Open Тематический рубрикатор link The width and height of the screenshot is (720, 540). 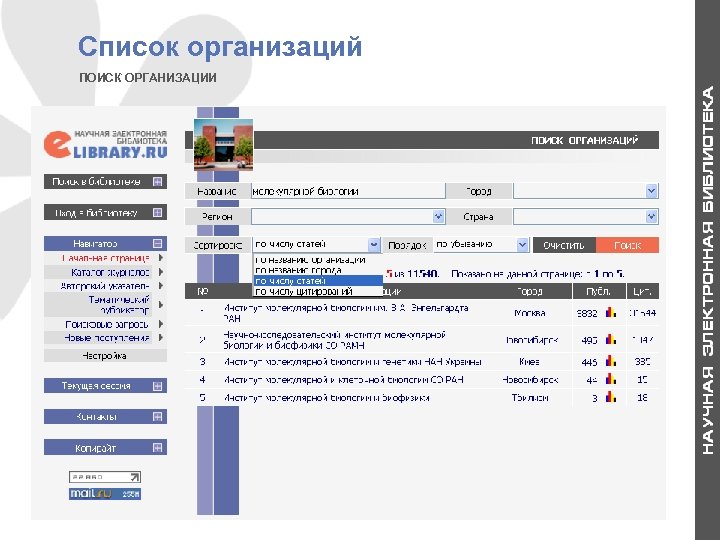coord(119,305)
